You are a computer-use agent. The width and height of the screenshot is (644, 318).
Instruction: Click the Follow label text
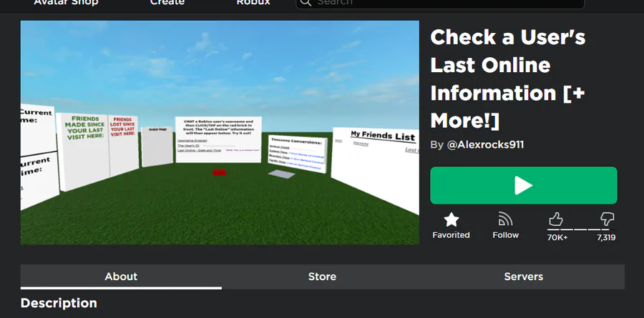pos(506,235)
